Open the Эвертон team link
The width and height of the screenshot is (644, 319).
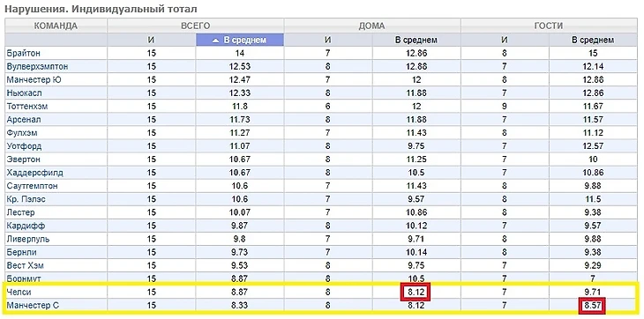(x=24, y=159)
